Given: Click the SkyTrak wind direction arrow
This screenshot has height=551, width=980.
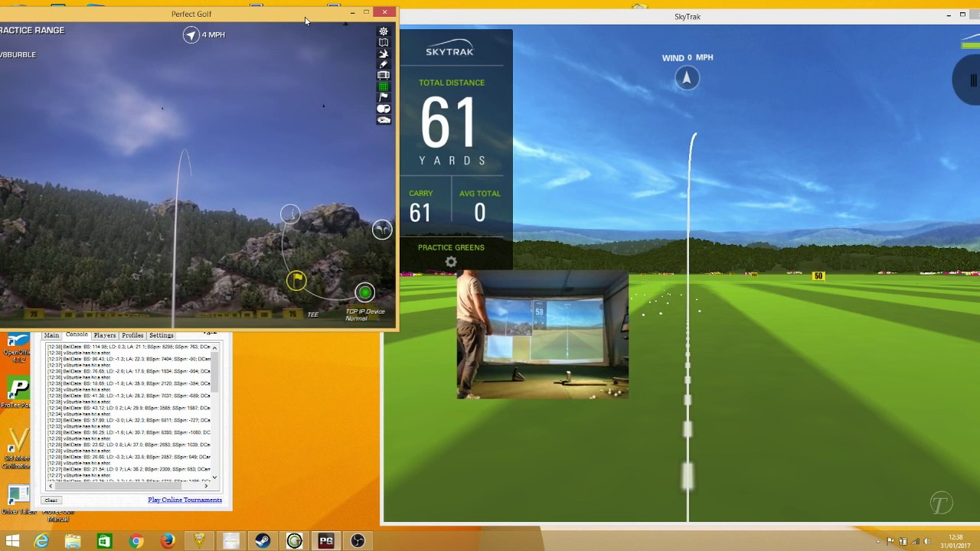Looking at the screenshot, I should 687,77.
